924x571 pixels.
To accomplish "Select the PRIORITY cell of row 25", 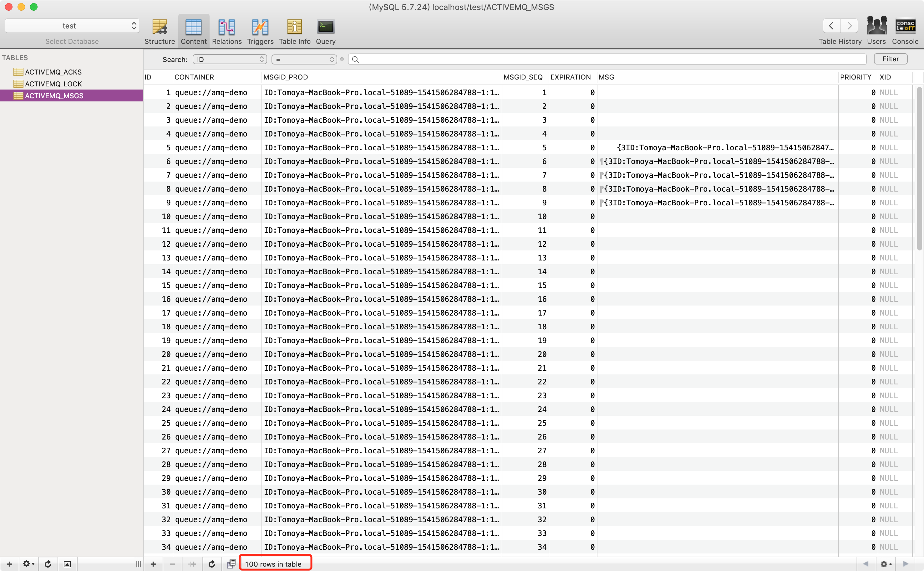I will 858,423.
